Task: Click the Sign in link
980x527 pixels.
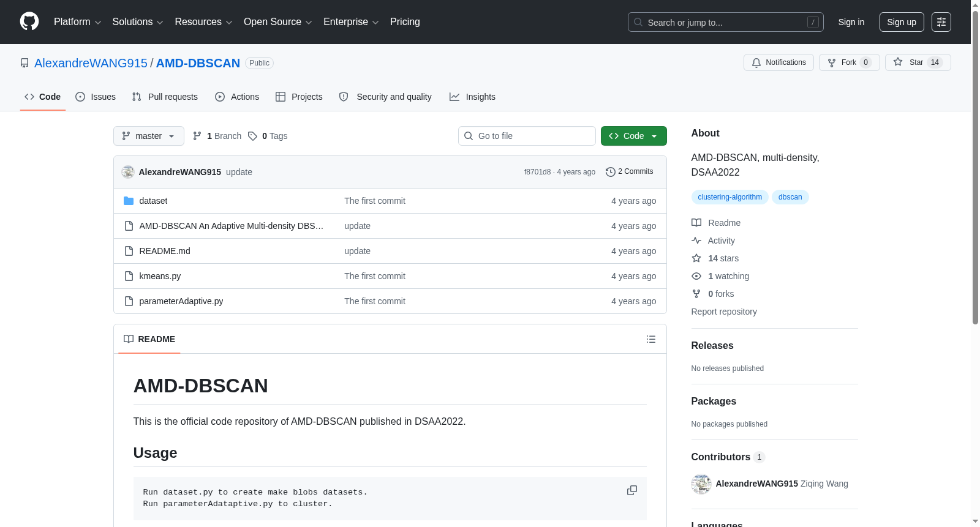Action: (851, 22)
